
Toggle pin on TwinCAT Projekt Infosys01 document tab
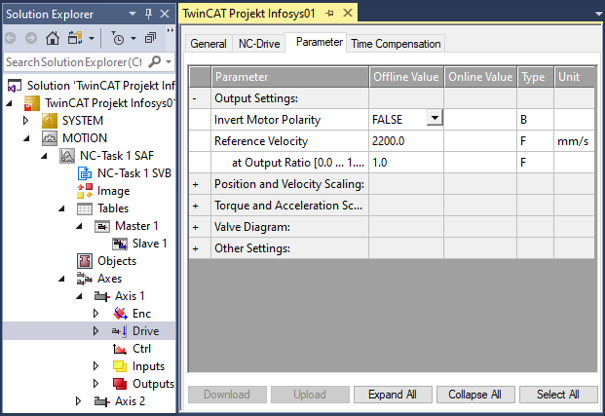click(329, 14)
